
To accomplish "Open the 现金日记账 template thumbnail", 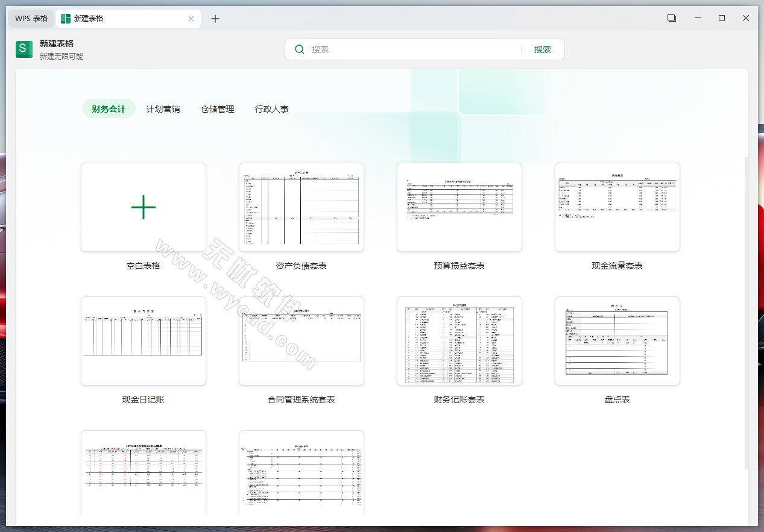I will click(144, 341).
